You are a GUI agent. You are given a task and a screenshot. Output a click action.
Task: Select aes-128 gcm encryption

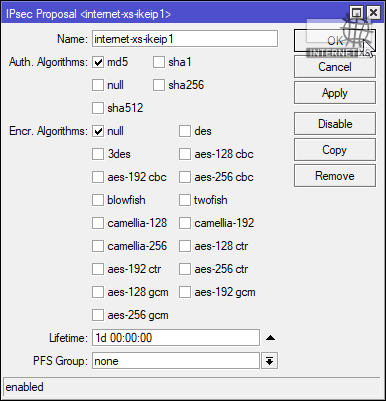click(x=98, y=292)
